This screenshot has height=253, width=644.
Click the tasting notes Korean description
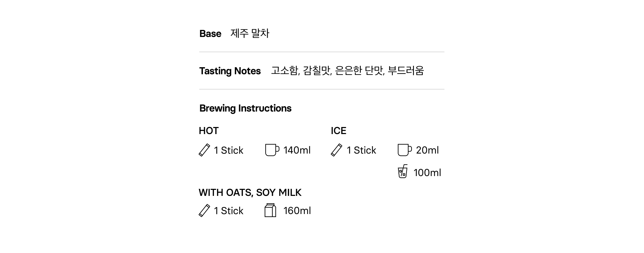[x=347, y=71]
